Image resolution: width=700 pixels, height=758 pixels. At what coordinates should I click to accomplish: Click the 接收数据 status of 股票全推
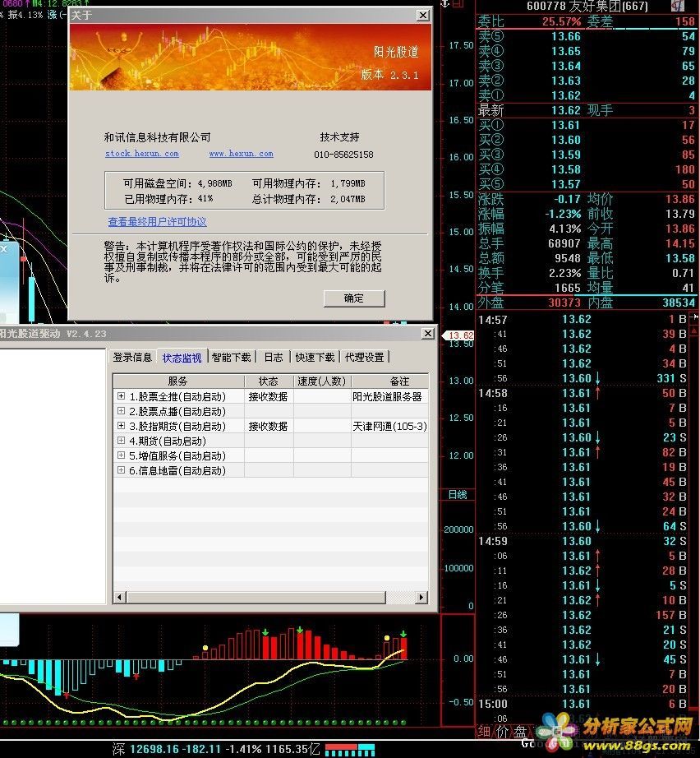point(268,396)
